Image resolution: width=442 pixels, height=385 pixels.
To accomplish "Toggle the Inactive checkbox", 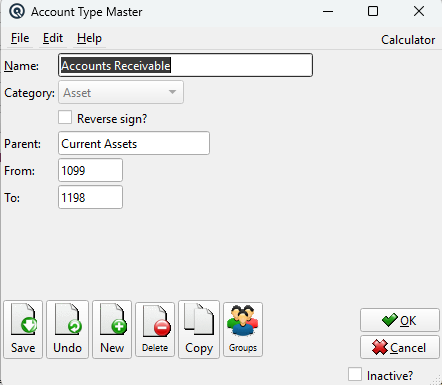I will 355,374.
